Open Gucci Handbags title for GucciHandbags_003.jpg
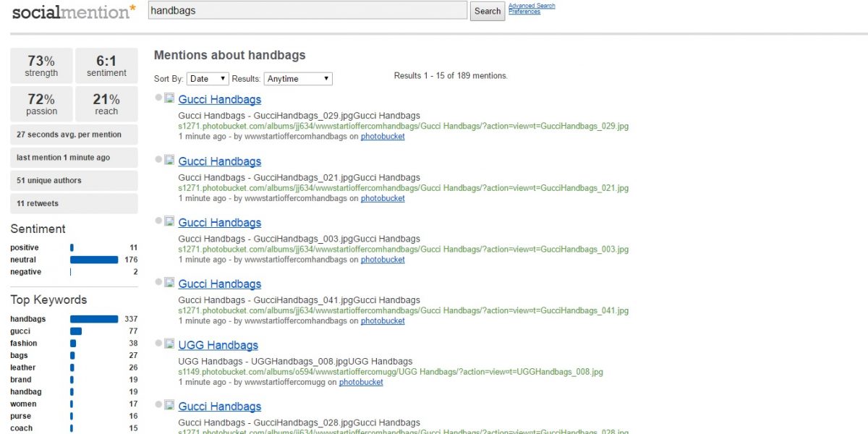This screenshot has width=868, height=434. [220, 223]
